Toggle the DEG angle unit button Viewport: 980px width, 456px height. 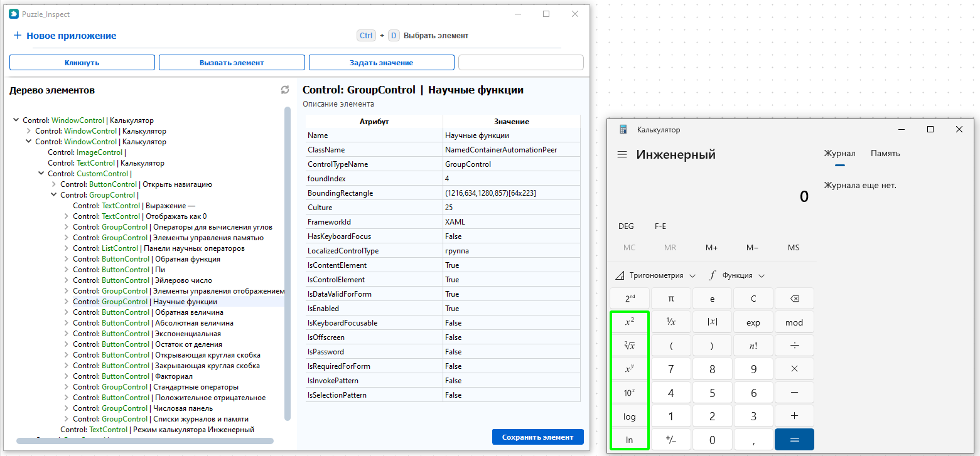point(626,226)
